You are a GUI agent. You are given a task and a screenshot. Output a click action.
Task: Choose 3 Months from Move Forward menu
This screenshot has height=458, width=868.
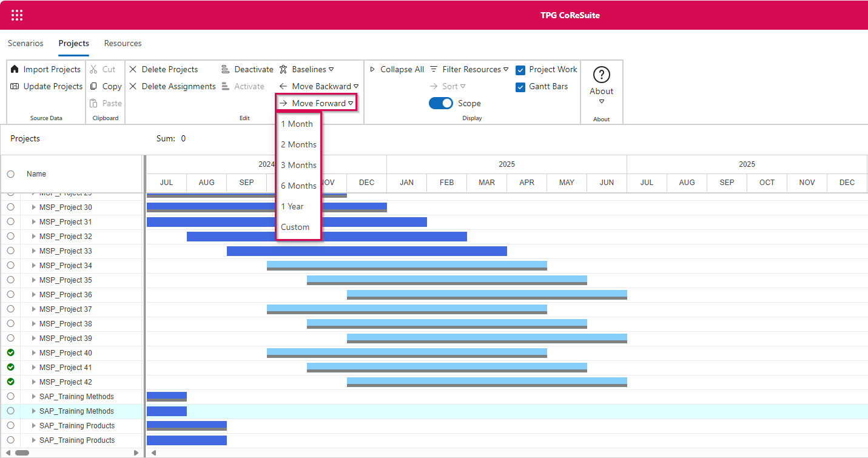(x=298, y=165)
